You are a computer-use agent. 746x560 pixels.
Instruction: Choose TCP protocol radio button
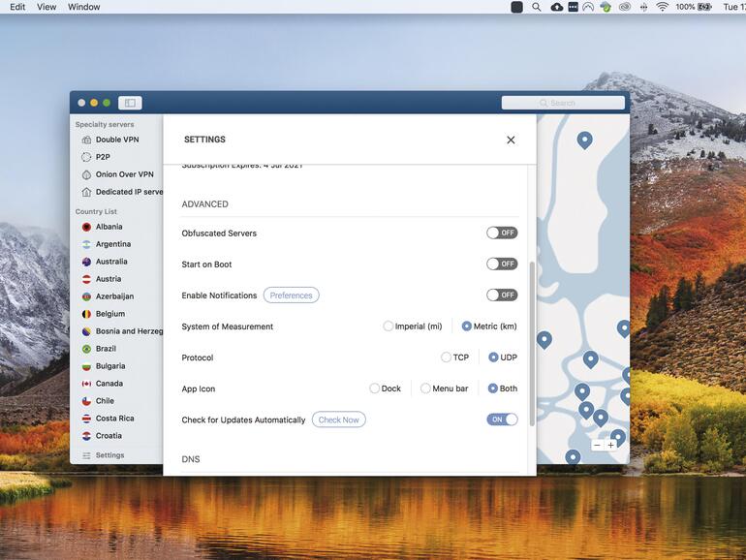pos(446,358)
